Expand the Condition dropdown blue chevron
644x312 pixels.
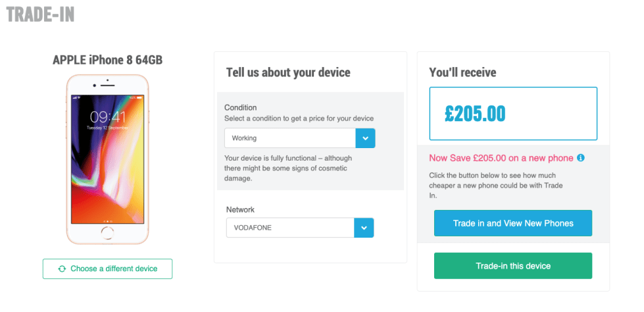click(365, 138)
